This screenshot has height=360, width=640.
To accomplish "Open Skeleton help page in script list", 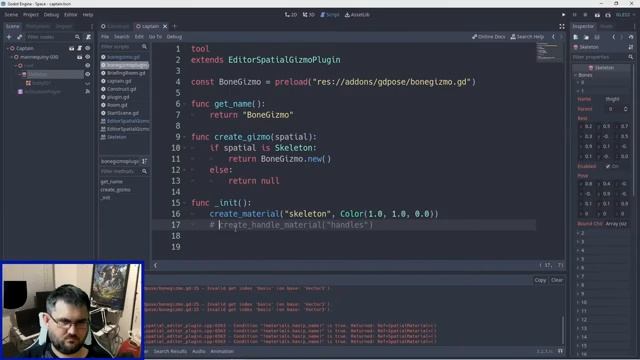I will coord(124,137).
